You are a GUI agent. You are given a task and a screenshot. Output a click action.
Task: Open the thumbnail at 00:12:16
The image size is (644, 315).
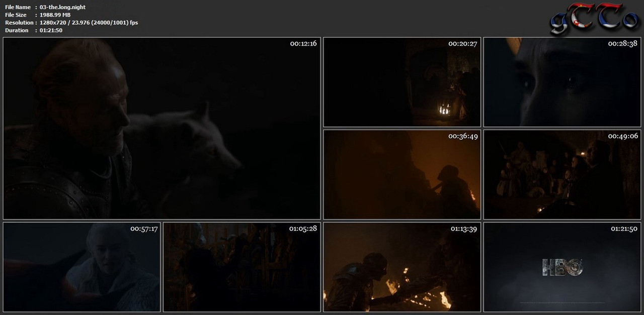(x=162, y=128)
